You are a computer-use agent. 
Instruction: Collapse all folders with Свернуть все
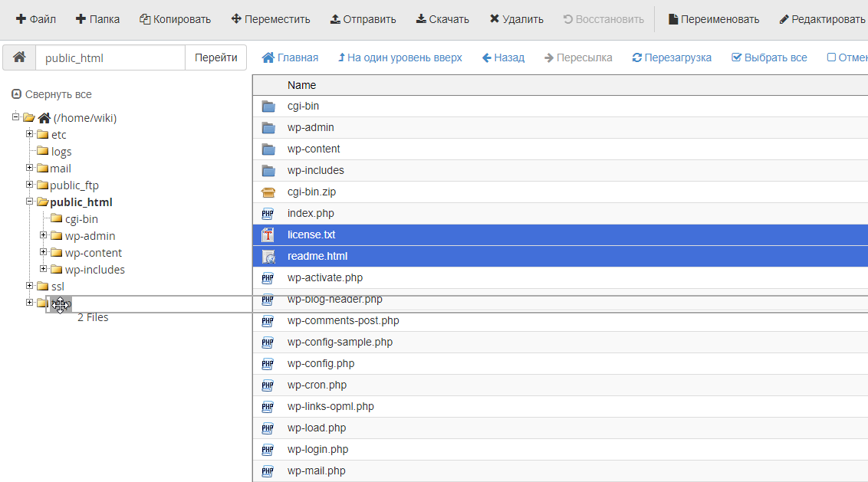tap(51, 94)
